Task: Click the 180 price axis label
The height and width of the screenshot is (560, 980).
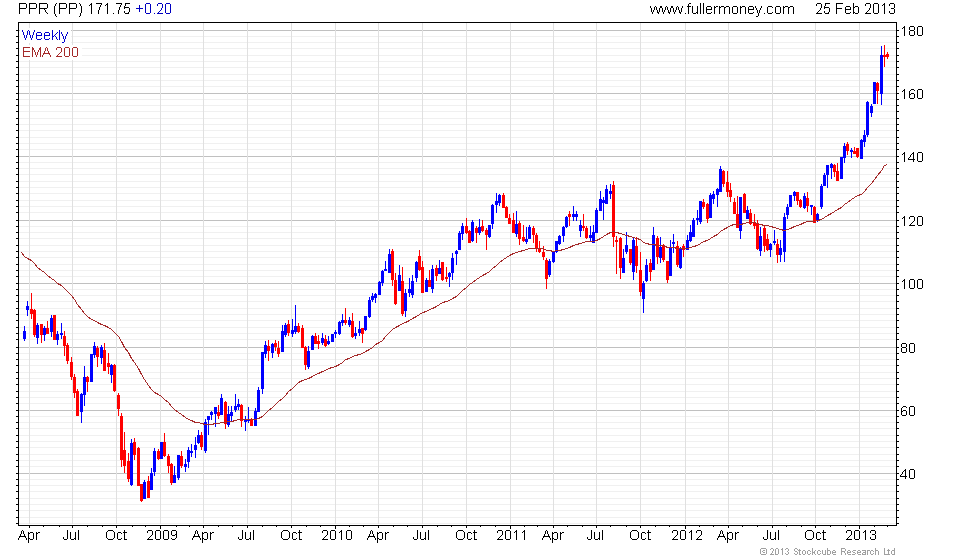Action: [x=912, y=31]
